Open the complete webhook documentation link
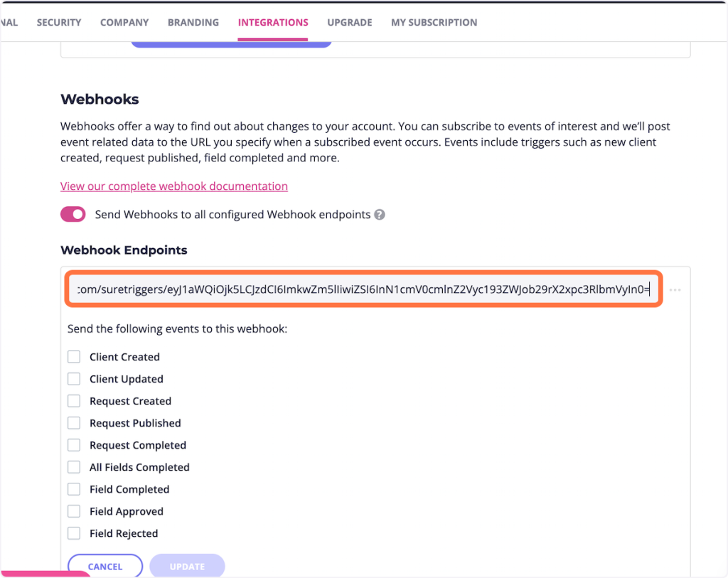This screenshot has height=578, width=728. click(x=174, y=186)
